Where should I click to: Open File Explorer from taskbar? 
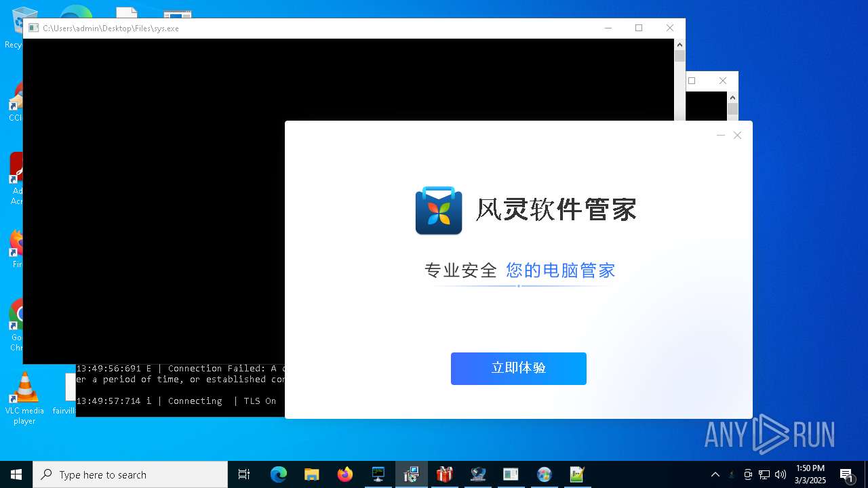[x=312, y=474]
